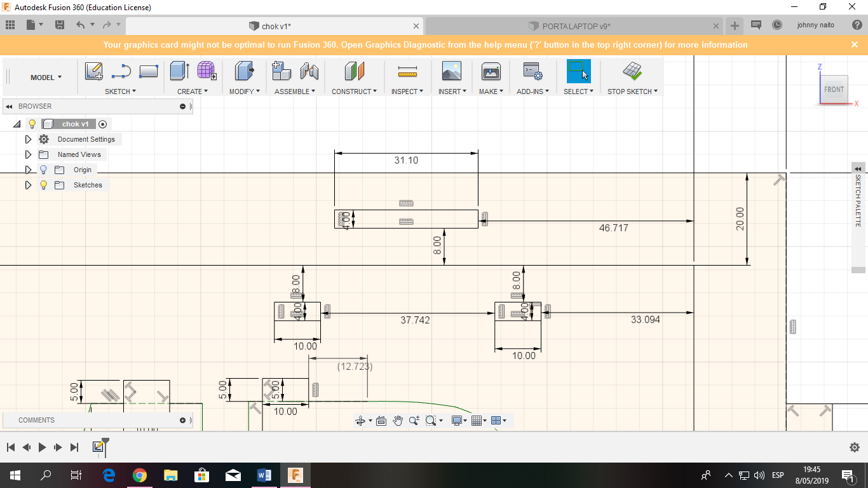868x488 pixels.
Task: Expand the Named Views node
Action: 28,154
